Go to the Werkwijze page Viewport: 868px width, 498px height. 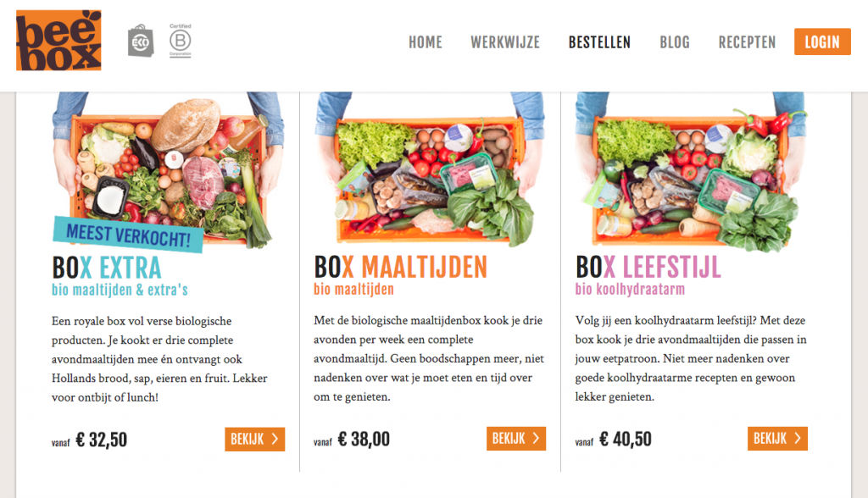tap(505, 42)
